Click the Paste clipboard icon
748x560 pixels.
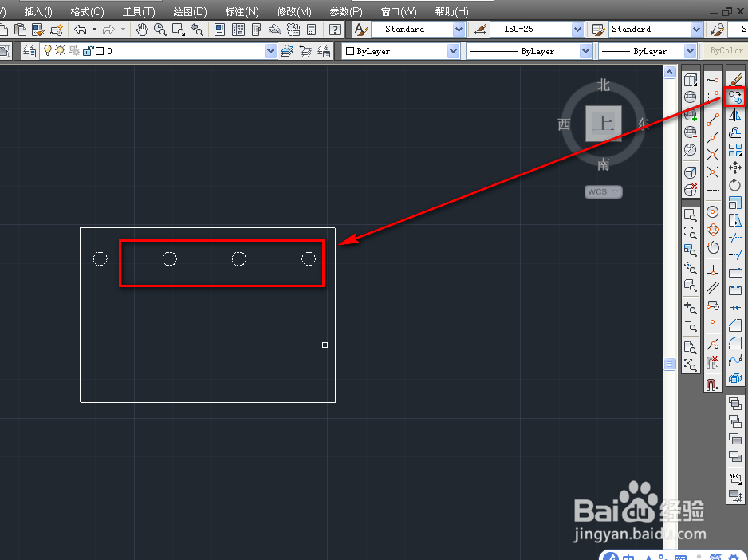[20, 30]
